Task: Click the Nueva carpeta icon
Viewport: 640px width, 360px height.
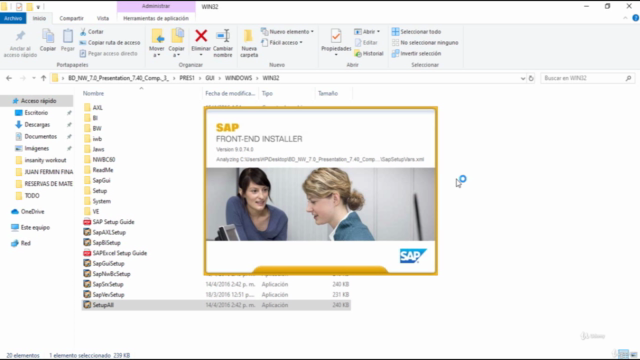Action: (x=249, y=36)
